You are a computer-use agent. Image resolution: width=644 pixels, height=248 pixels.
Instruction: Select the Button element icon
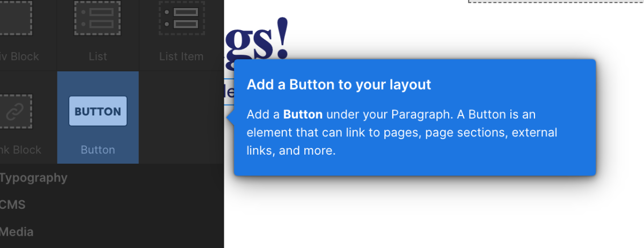click(x=98, y=111)
